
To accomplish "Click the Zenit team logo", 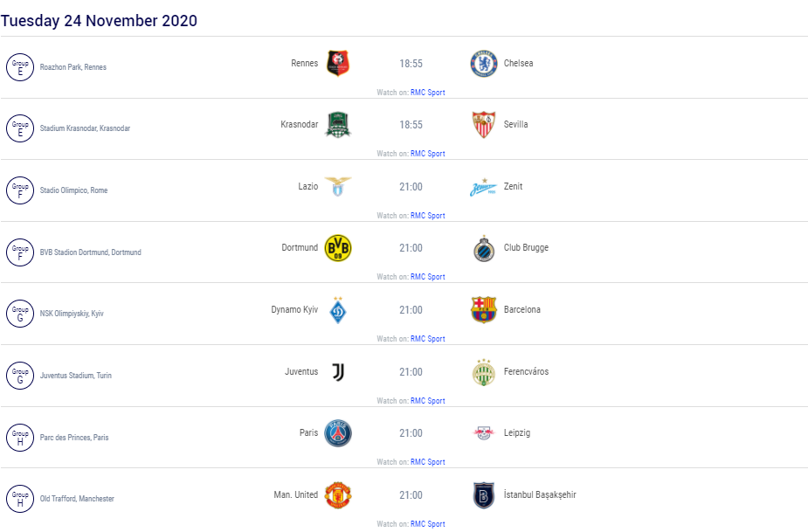I will coord(483,188).
